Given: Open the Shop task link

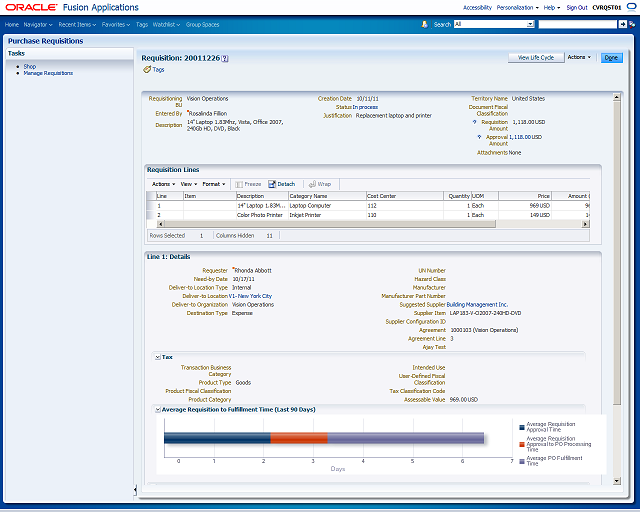Looking at the screenshot, I should click(30, 67).
